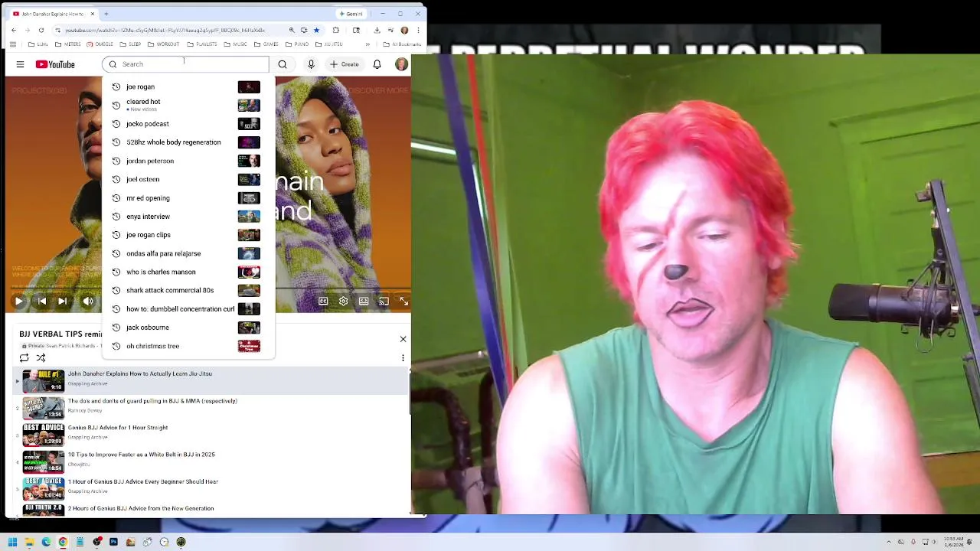Select 'cleared hot' search suggestion
Image resolution: width=980 pixels, height=551 pixels.
coord(188,105)
